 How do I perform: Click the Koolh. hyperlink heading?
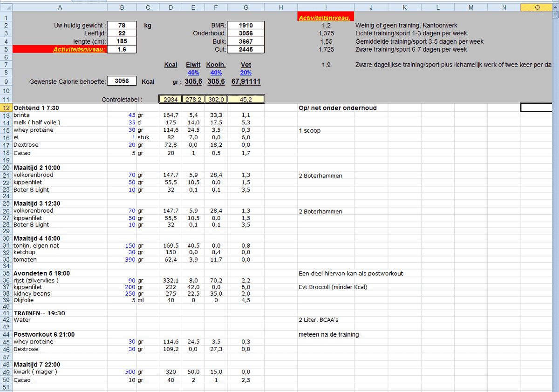(x=216, y=65)
